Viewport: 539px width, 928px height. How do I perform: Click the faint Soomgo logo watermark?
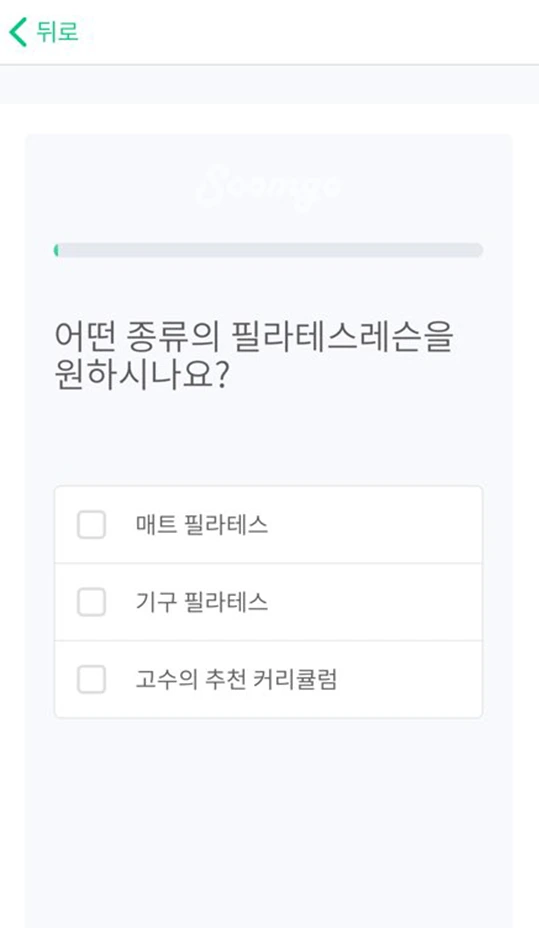(x=269, y=186)
